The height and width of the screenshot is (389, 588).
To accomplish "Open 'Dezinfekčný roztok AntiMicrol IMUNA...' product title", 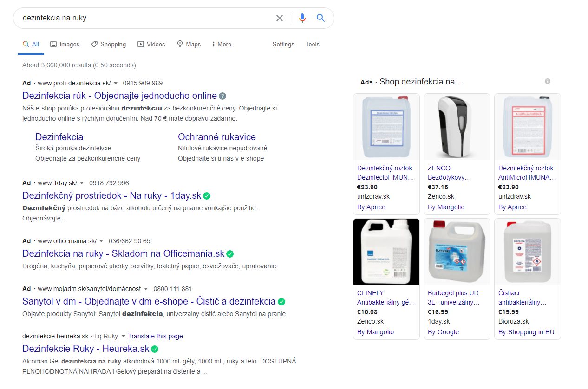I will tap(527, 173).
